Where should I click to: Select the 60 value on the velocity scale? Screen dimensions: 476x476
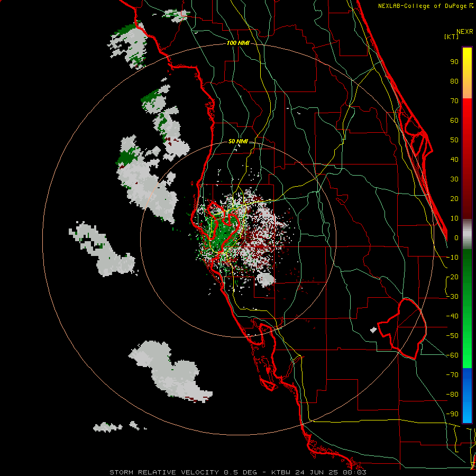(454, 121)
